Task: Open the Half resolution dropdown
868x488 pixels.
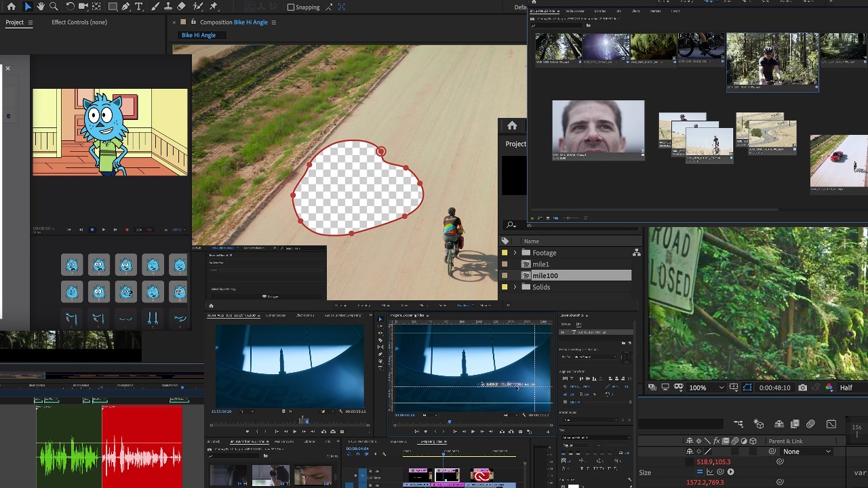Action: coord(852,388)
